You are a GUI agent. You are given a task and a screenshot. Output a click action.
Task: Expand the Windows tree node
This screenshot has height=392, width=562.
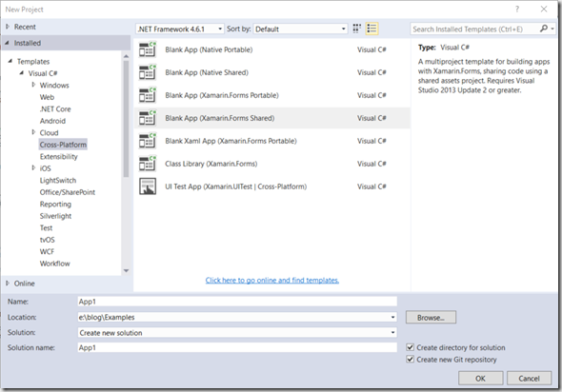click(33, 85)
